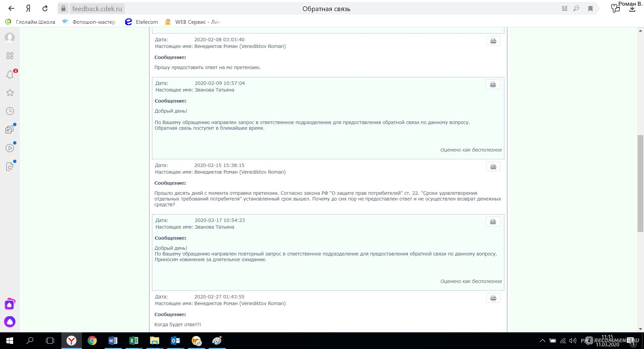Open the feedback chat icon near the profile
Image resolution: width=644 pixels, height=349 pixels.
point(615,8)
